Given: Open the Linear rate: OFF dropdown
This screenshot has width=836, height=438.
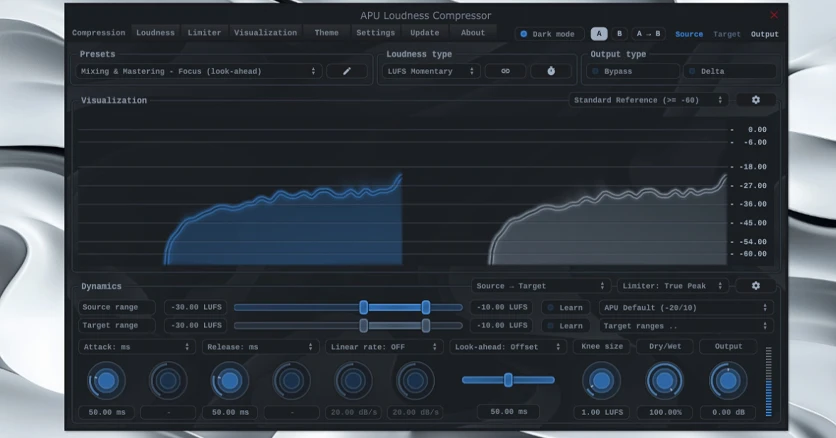Looking at the screenshot, I should (384, 347).
